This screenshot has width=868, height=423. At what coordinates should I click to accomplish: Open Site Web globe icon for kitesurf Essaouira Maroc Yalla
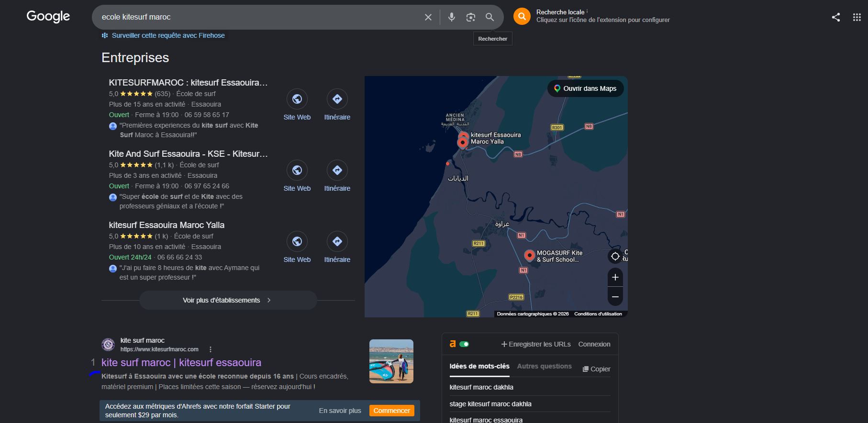297,241
